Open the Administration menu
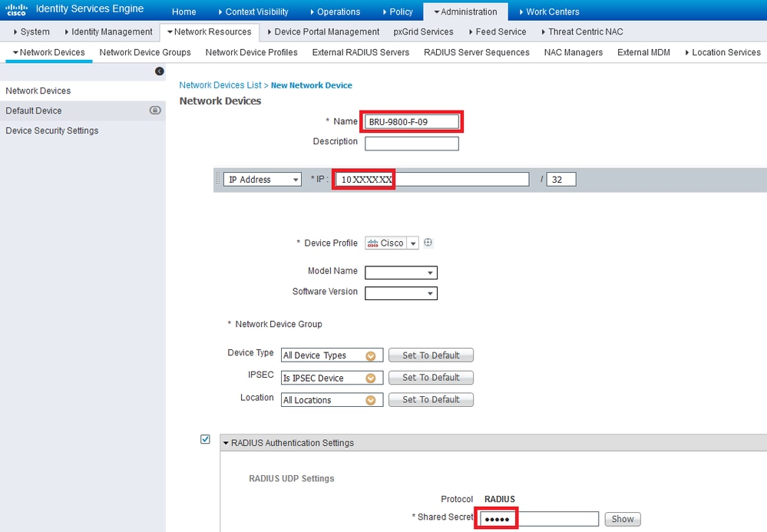Image resolution: width=767 pixels, height=532 pixels. 464,12
